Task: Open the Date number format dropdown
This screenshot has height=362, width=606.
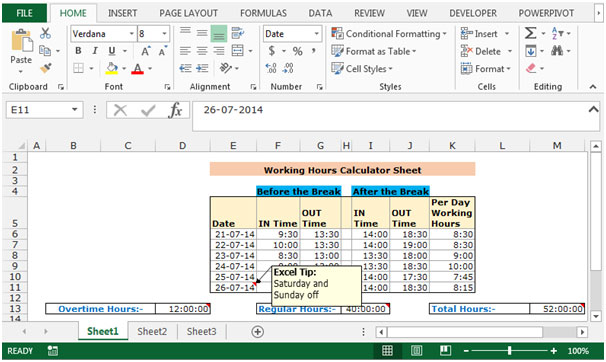Action: click(x=317, y=34)
